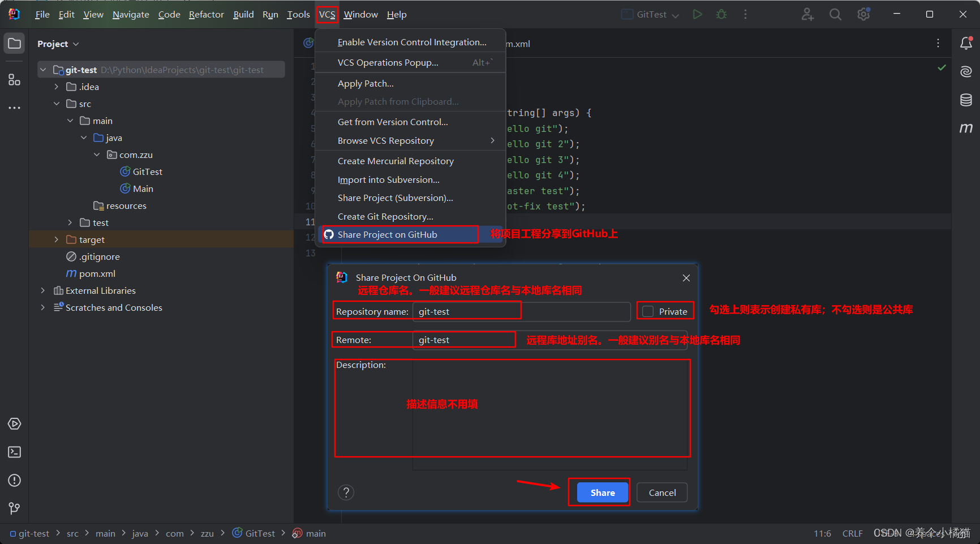The width and height of the screenshot is (980, 544).
Task: Choose Get from Version Control...
Action: 410,122
